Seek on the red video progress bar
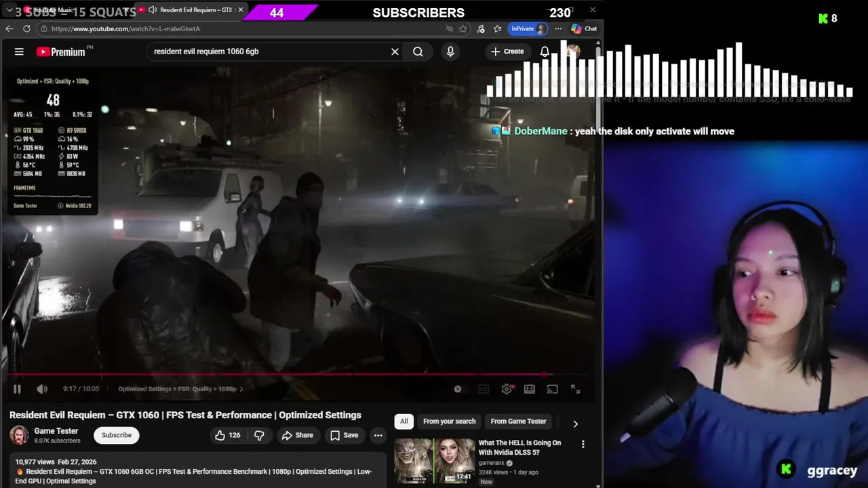The height and width of the screenshot is (488, 868). [298, 374]
